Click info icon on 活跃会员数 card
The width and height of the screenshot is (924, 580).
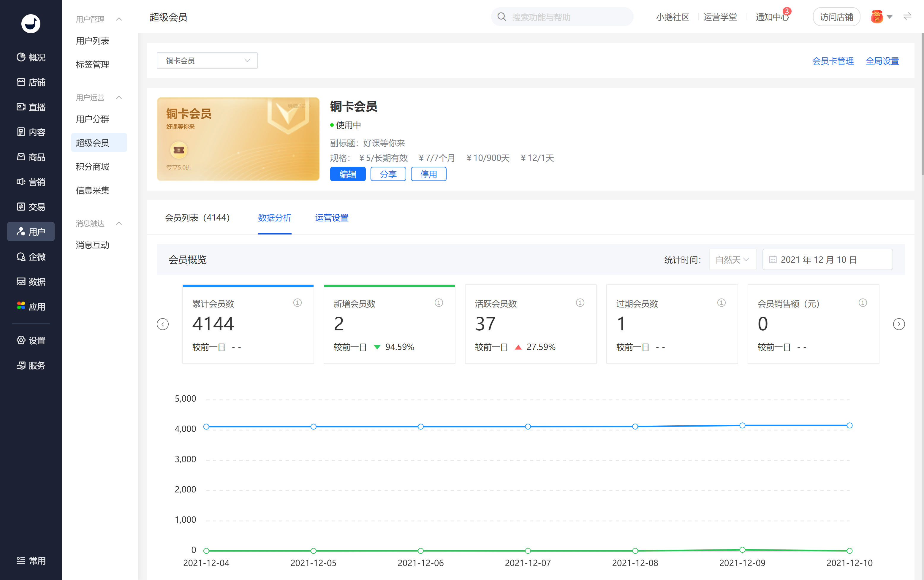click(x=580, y=303)
